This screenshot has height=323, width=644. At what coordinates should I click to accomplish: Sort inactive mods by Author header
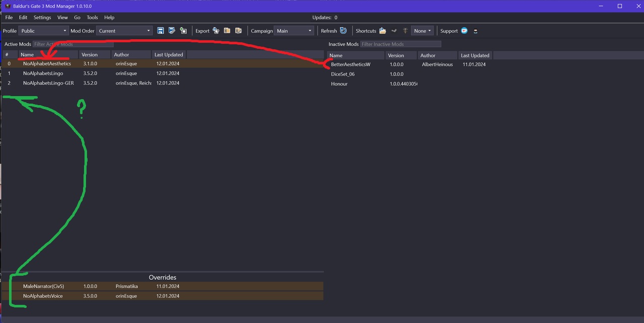click(x=437, y=55)
